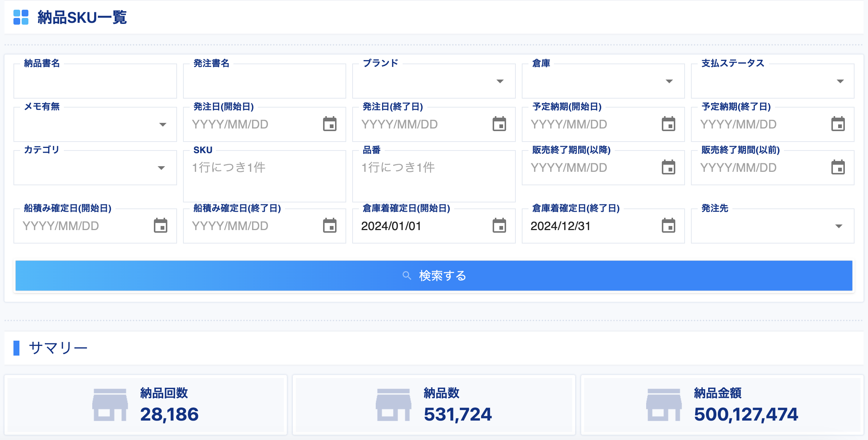Select the 納品数 value 531,724
868x440 pixels.
pos(458,414)
